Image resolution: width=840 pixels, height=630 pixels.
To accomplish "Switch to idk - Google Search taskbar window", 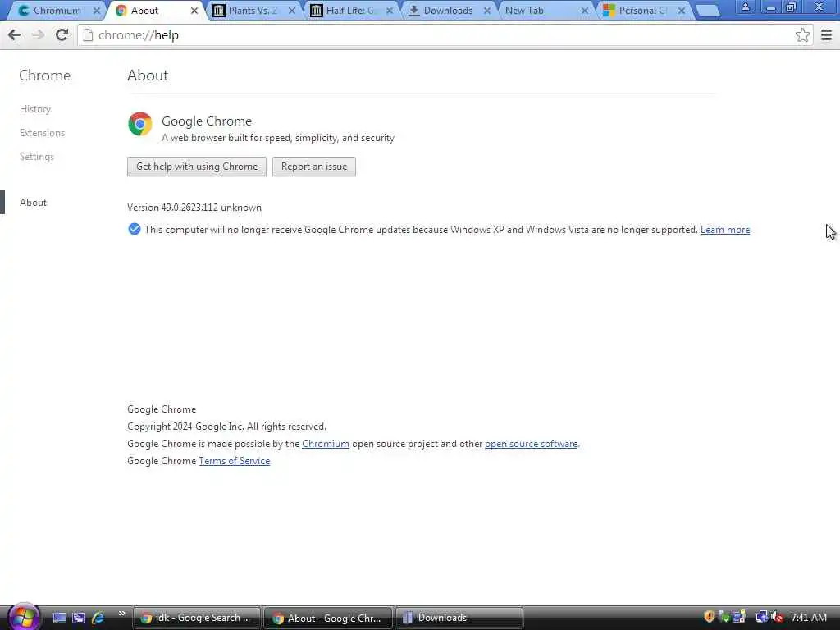I will 196,619.
